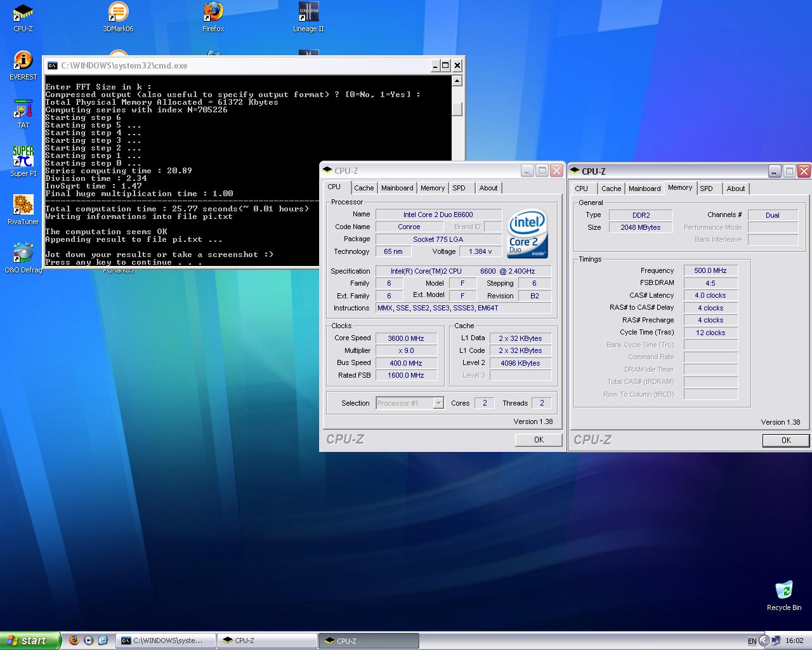Screen dimensions: 812x650
Task: Open the CPU-Z desktop shortcut
Action: (x=23, y=17)
